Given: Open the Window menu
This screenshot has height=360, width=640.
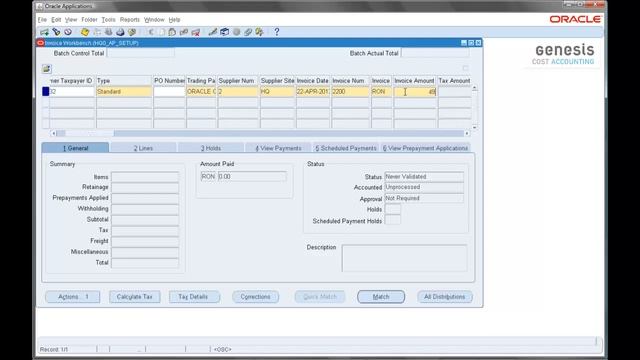Looking at the screenshot, I should [x=154, y=20].
